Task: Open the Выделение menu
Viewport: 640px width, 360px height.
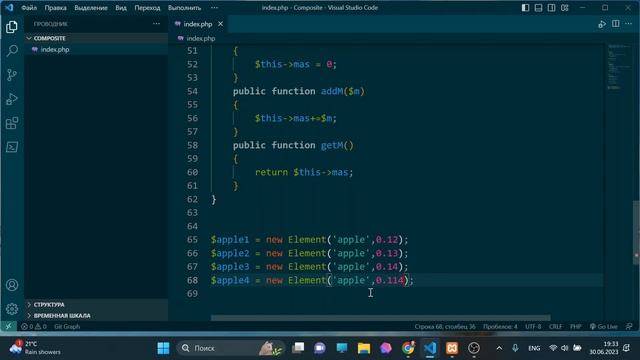Action: pos(91,8)
